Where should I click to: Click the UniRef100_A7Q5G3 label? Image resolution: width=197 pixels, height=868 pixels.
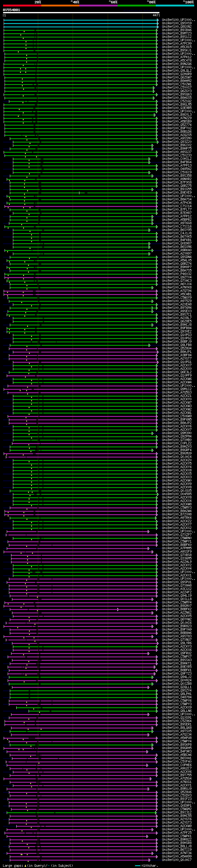click(x=177, y=392)
